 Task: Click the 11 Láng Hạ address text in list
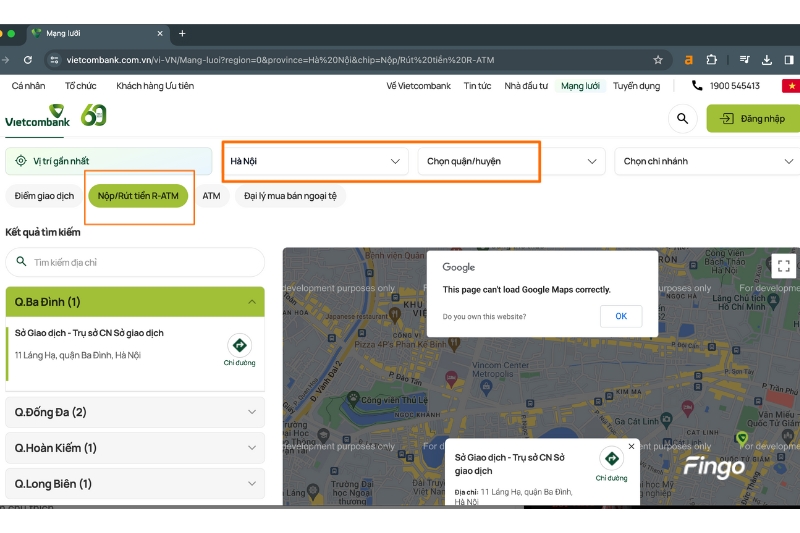(78, 356)
